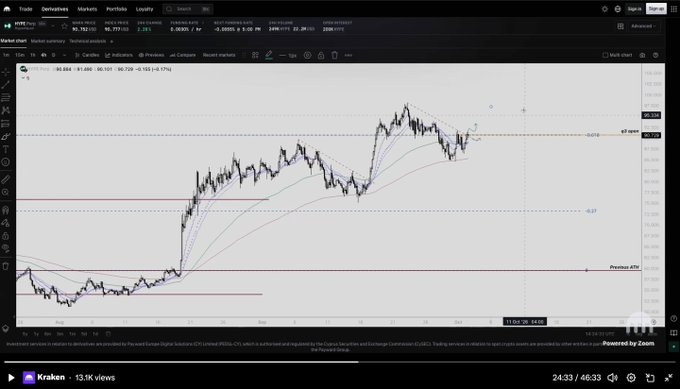Mute the video volume
This screenshot has width=680, height=389.
pos(612,378)
